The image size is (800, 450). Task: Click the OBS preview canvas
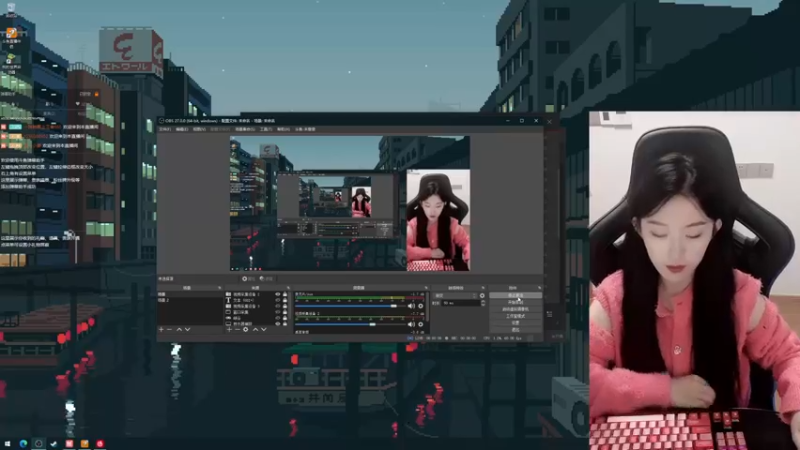click(349, 203)
